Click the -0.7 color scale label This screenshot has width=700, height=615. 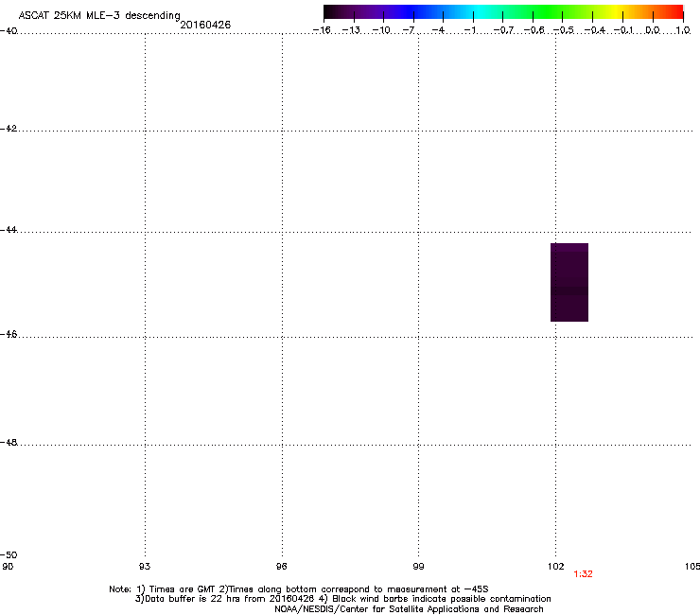(x=503, y=30)
